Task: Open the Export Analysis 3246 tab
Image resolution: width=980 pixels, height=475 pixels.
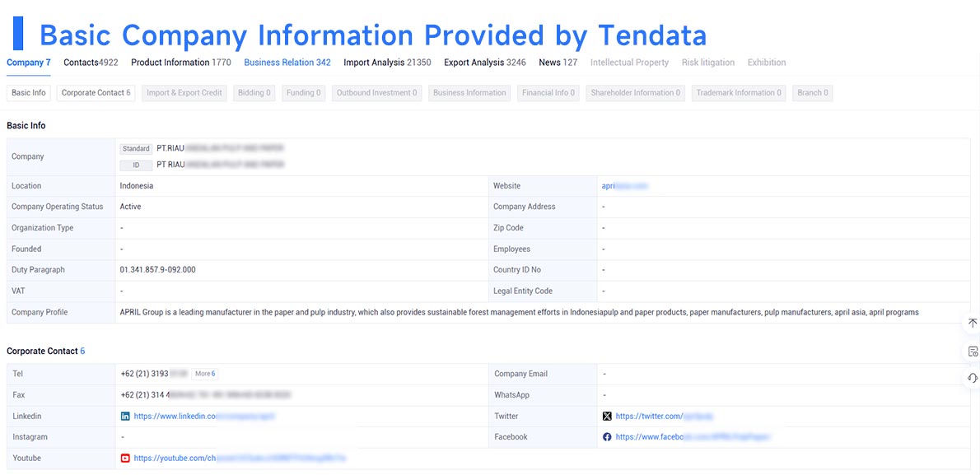Action: [485, 63]
